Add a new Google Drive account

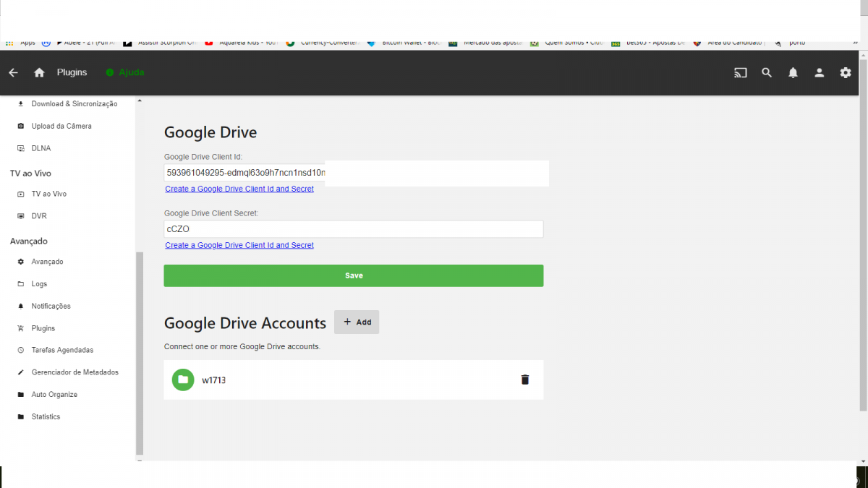pyautogui.click(x=357, y=322)
